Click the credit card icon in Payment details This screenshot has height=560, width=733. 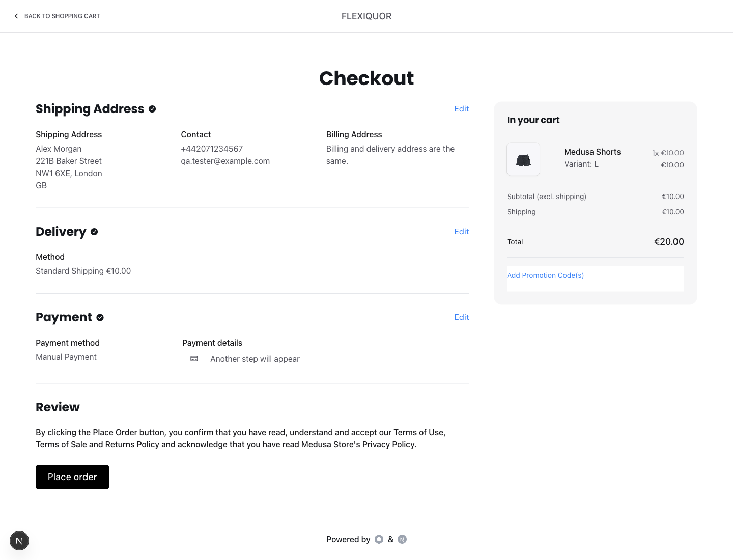194,359
